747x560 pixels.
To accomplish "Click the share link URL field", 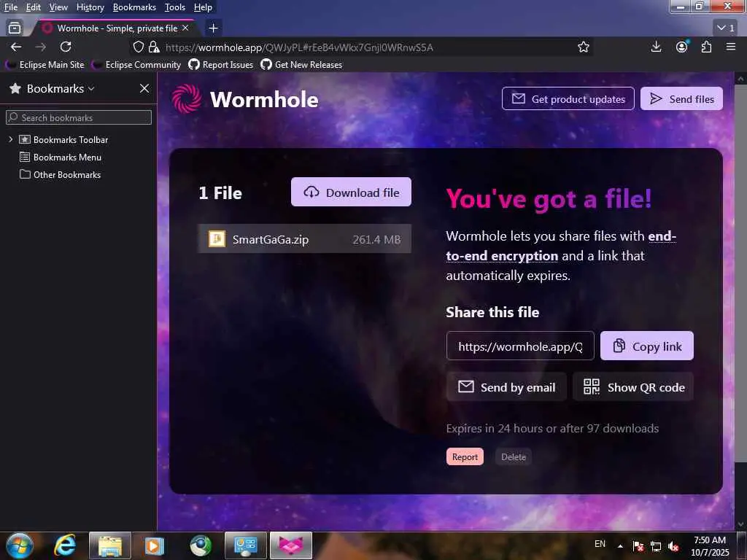I will coord(520,346).
